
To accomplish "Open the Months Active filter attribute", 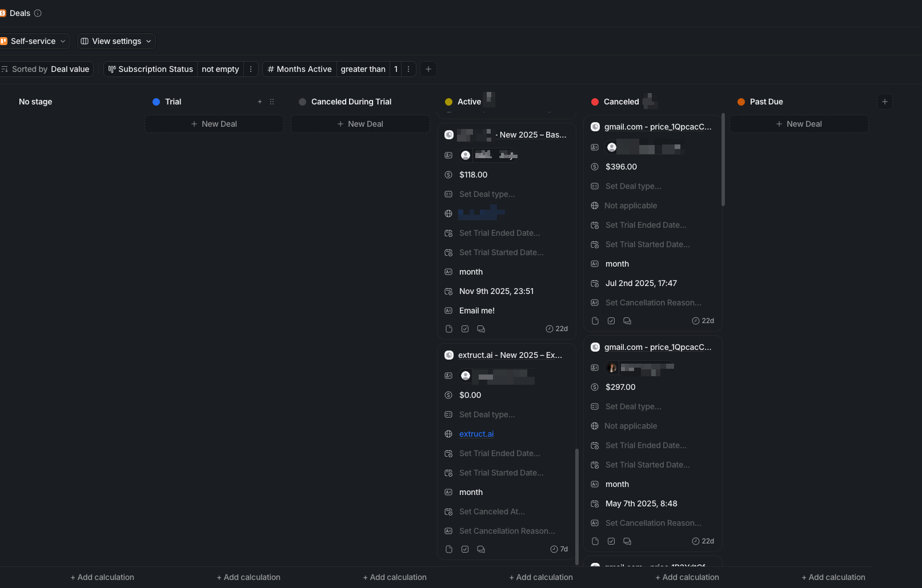I will pos(300,69).
